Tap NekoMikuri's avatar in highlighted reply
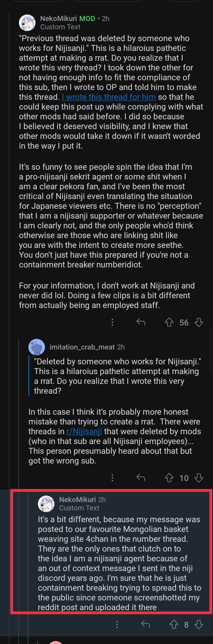 (46, 504)
